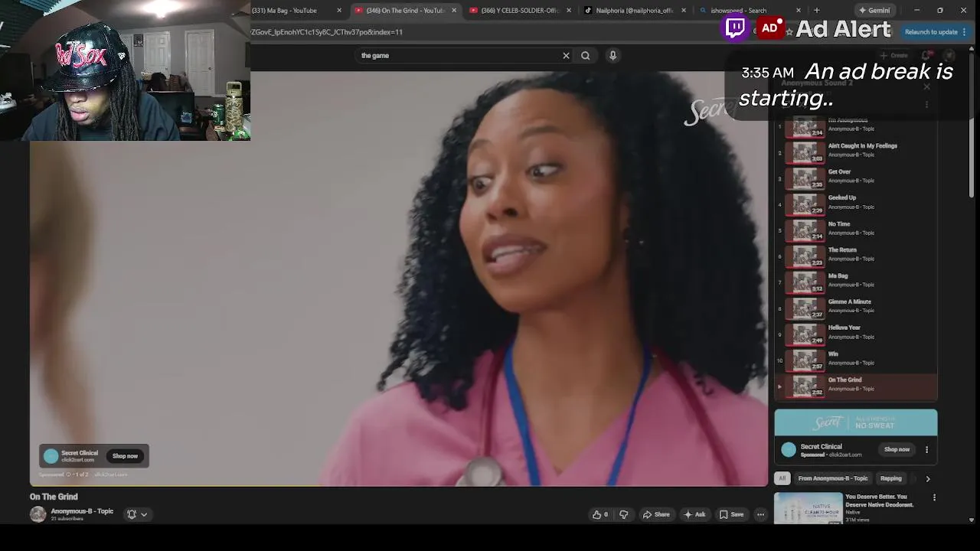Play Win from playlist
Image resolution: width=980 pixels, height=551 pixels.
tap(856, 360)
